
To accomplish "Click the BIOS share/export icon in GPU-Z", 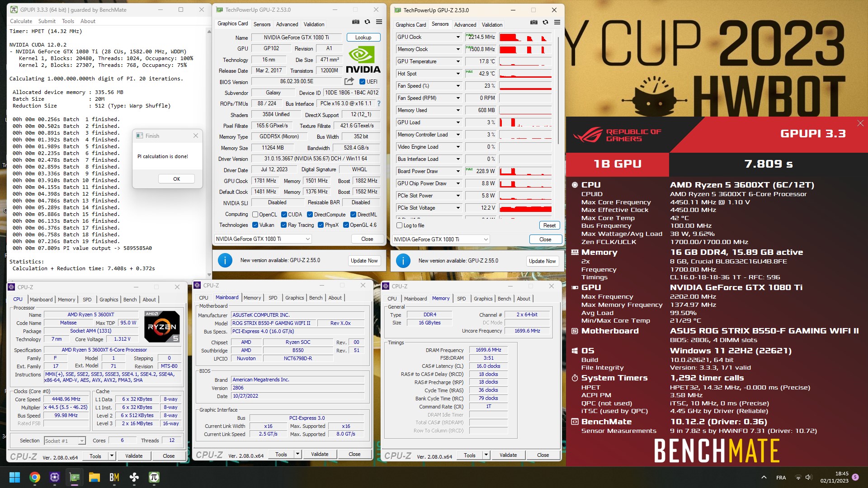I will (349, 81).
